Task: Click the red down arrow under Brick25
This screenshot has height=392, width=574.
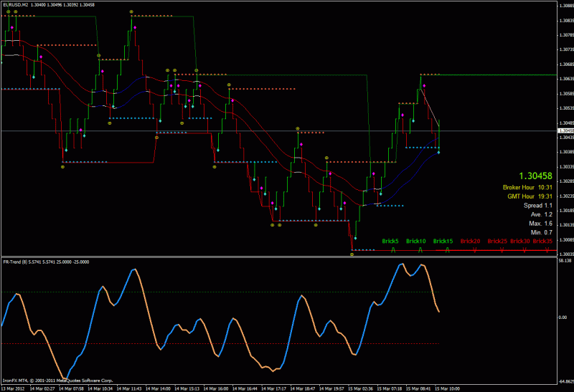Action: [502, 250]
